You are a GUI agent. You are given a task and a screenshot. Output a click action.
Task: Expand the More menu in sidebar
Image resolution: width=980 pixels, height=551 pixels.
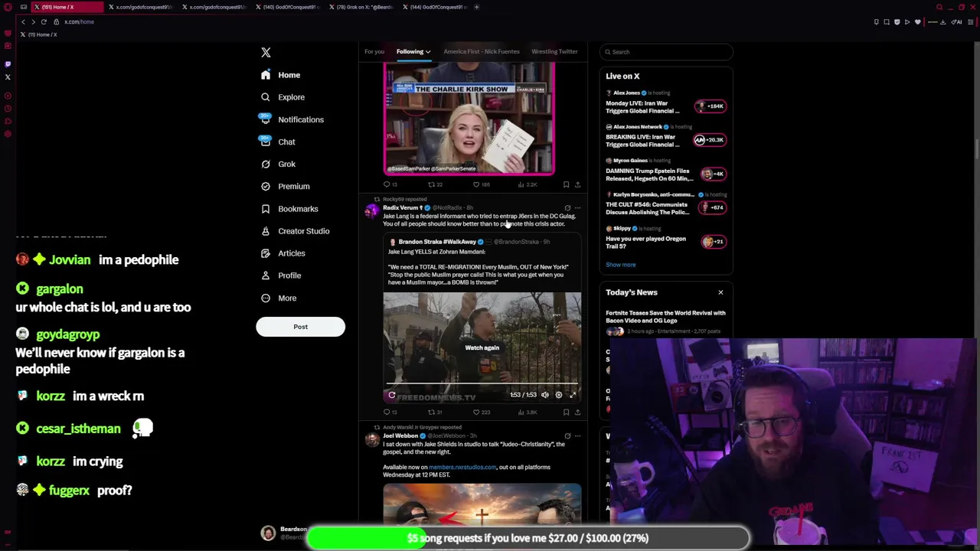pyautogui.click(x=279, y=298)
